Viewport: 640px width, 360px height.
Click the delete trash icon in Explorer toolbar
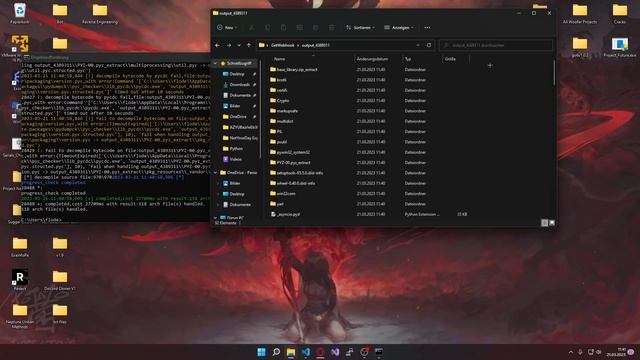point(331,27)
